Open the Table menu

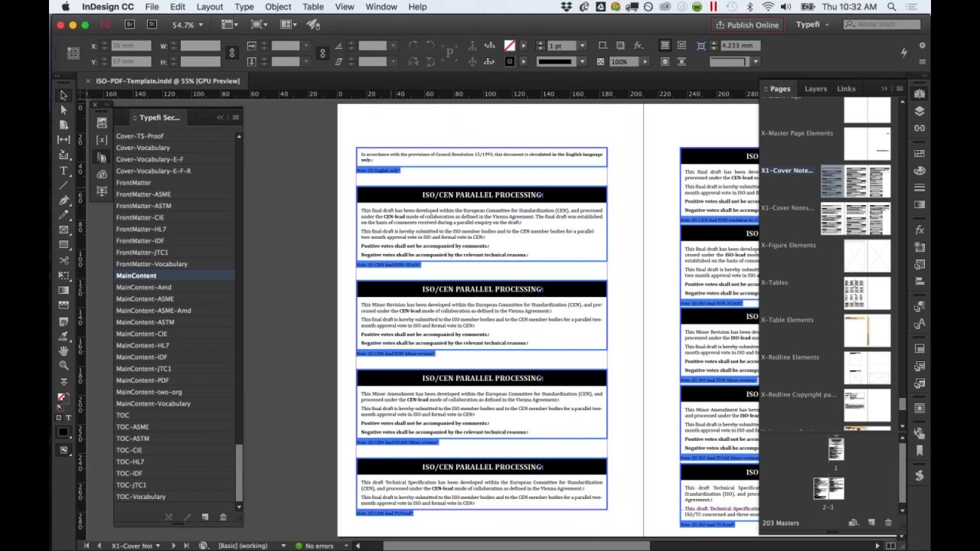pos(313,7)
